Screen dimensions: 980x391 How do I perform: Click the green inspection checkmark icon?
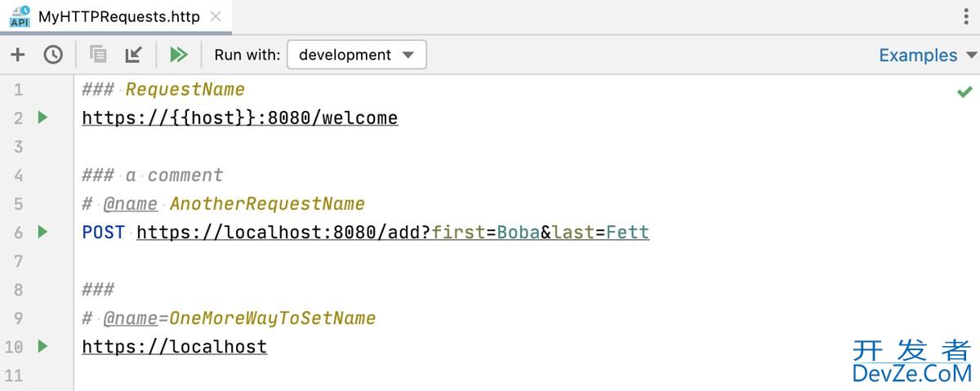pos(964,91)
